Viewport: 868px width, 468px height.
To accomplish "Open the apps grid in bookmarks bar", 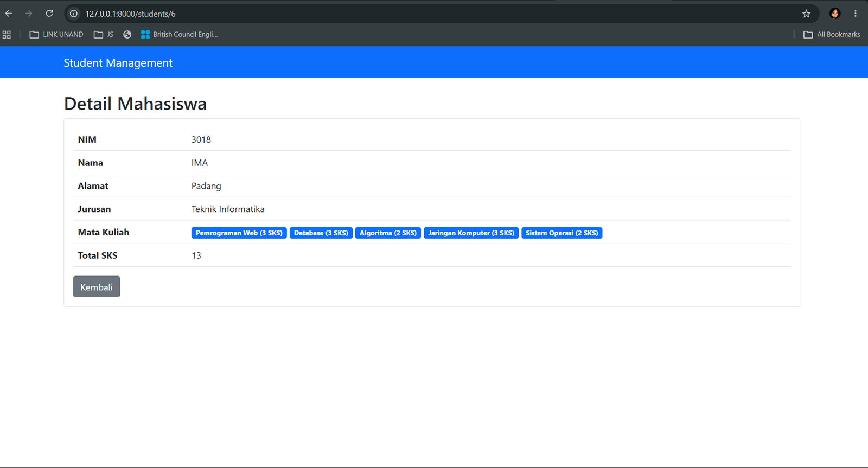I will 7,35.
